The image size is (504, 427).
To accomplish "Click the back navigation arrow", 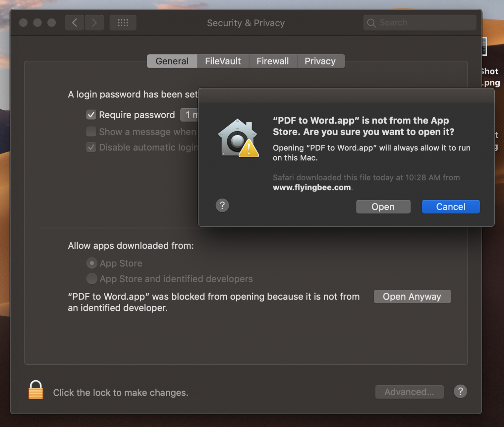I will coord(74,23).
